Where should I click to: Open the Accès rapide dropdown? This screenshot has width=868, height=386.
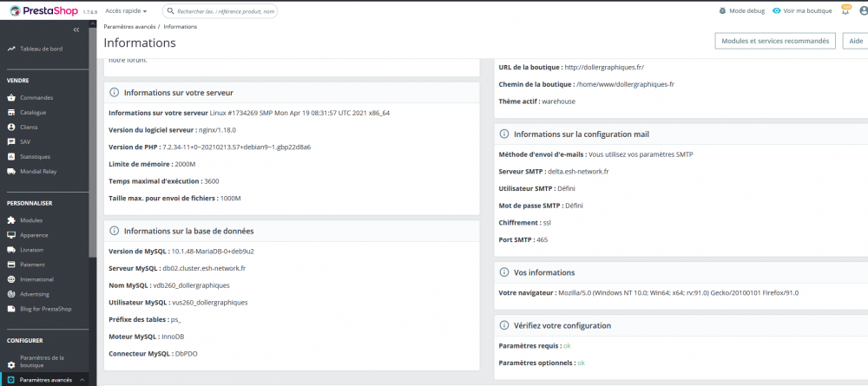click(x=126, y=11)
